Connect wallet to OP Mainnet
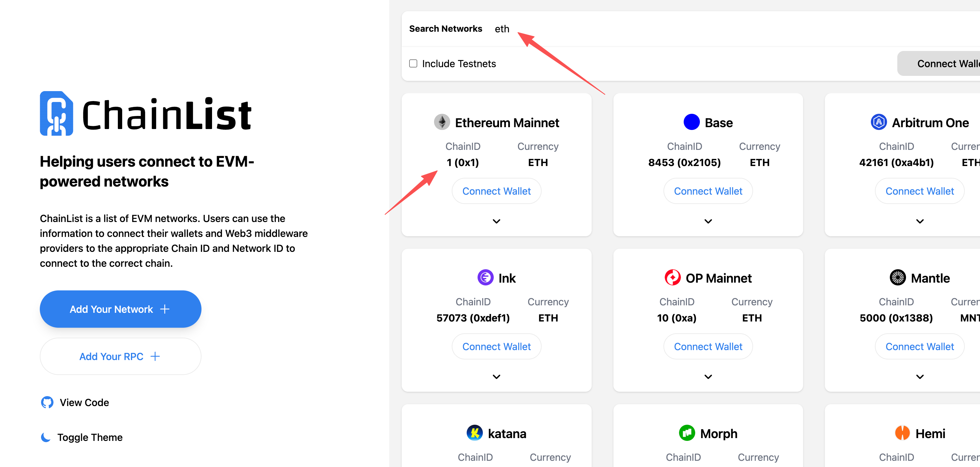The image size is (980, 467). pyautogui.click(x=708, y=346)
